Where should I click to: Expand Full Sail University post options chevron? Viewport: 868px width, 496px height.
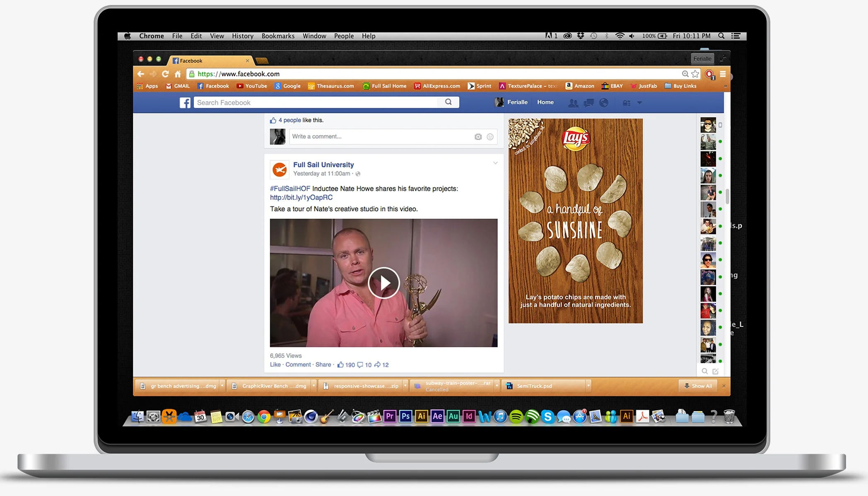pyautogui.click(x=495, y=163)
